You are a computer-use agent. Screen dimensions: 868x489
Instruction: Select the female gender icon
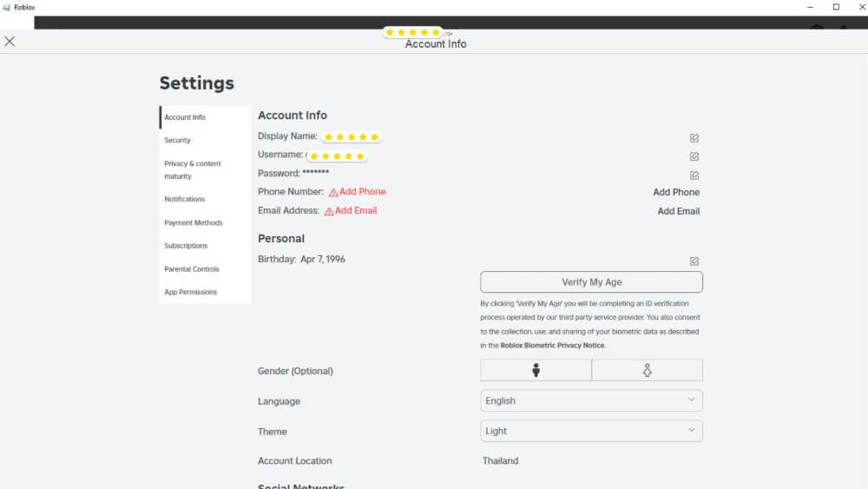pyautogui.click(x=648, y=371)
